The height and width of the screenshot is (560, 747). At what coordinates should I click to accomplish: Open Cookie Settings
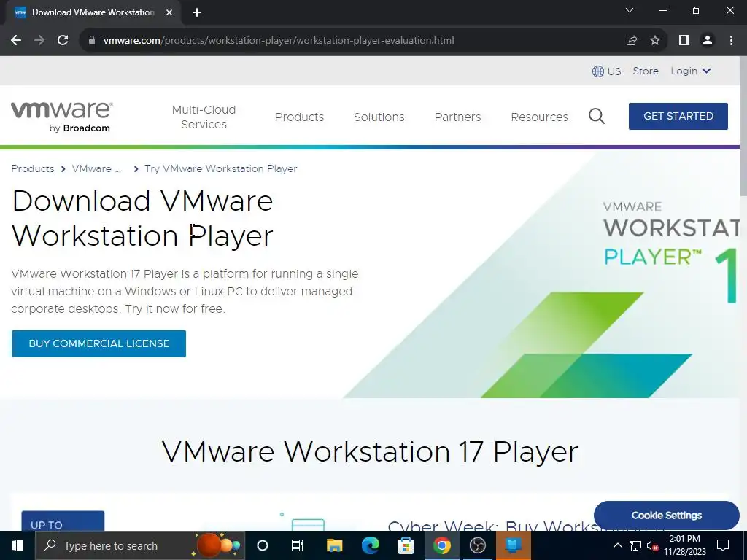click(667, 516)
